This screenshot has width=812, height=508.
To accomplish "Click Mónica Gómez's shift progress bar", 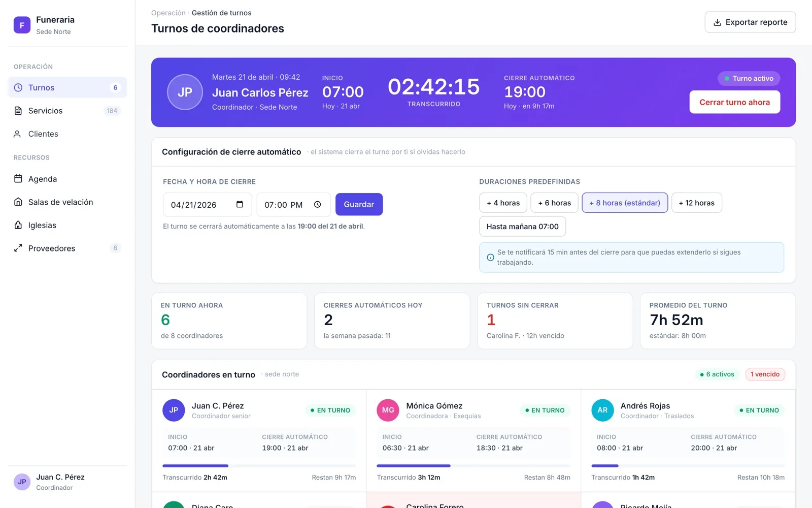I will [473, 465].
